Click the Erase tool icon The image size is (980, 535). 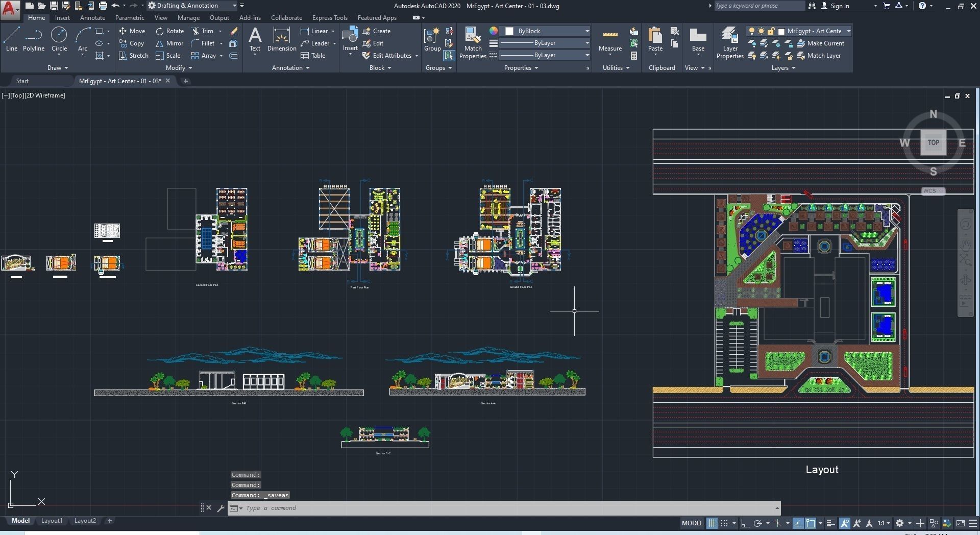(233, 31)
